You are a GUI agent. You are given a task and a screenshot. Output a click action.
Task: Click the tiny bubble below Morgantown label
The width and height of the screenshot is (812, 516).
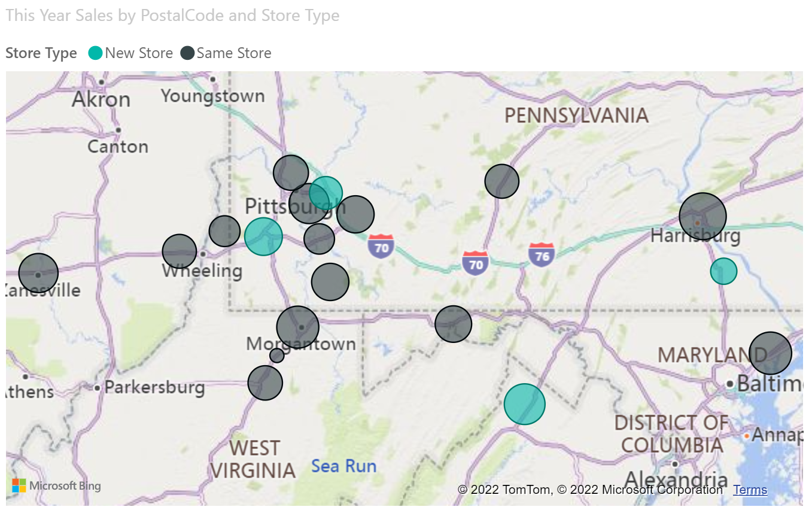276,356
